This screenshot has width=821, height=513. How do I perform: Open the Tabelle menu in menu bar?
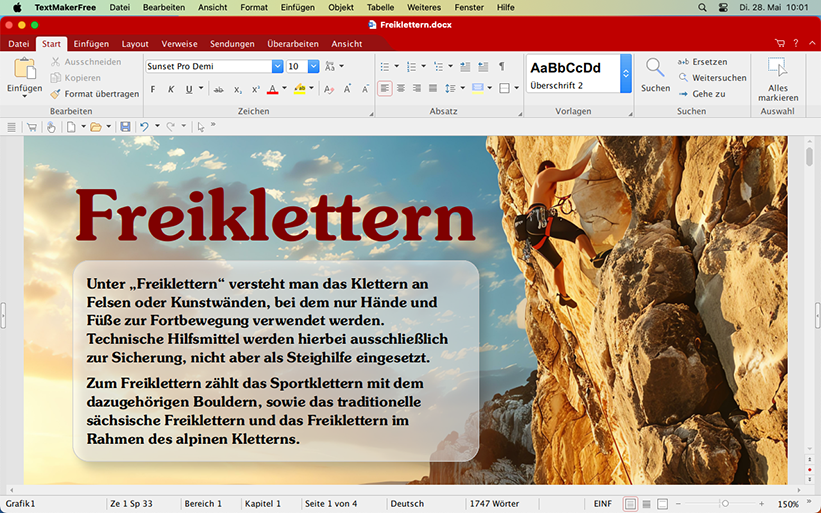(380, 7)
